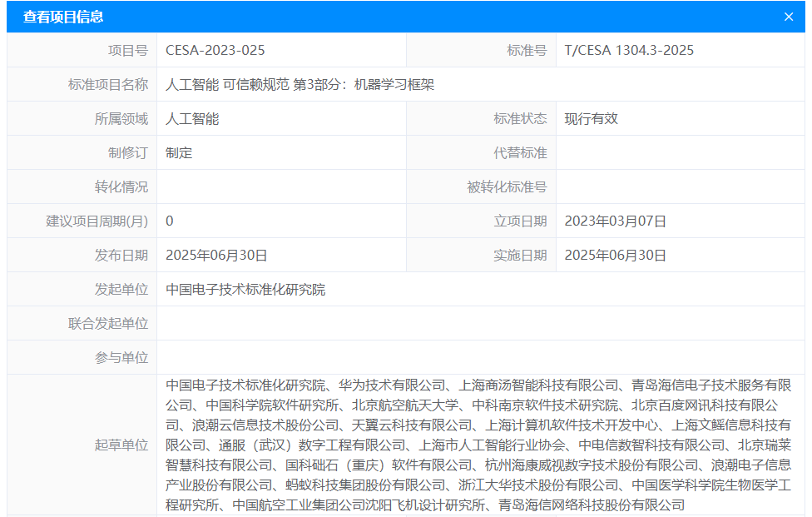This screenshot has width=812, height=517.
Task: Click the 标准号 label
Action: point(527,50)
